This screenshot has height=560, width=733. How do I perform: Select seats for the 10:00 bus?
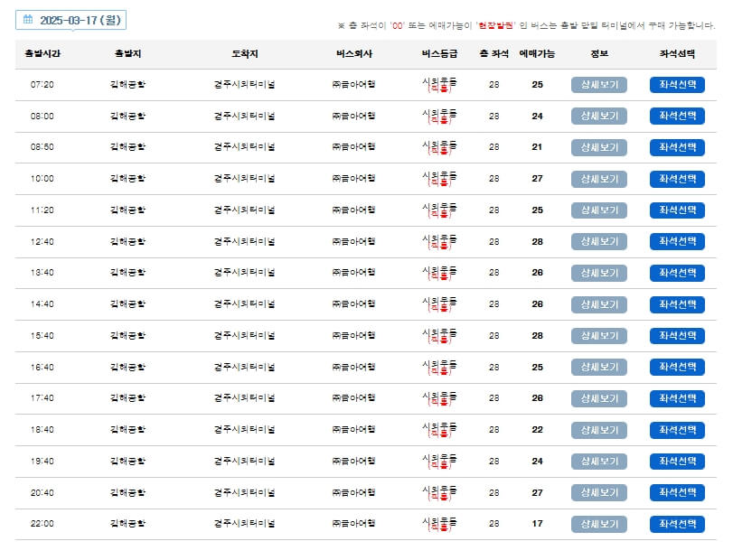(677, 179)
